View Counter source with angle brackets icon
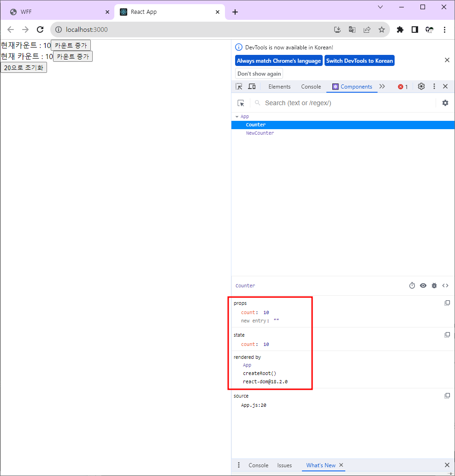The image size is (455, 476). coord(445,286)
